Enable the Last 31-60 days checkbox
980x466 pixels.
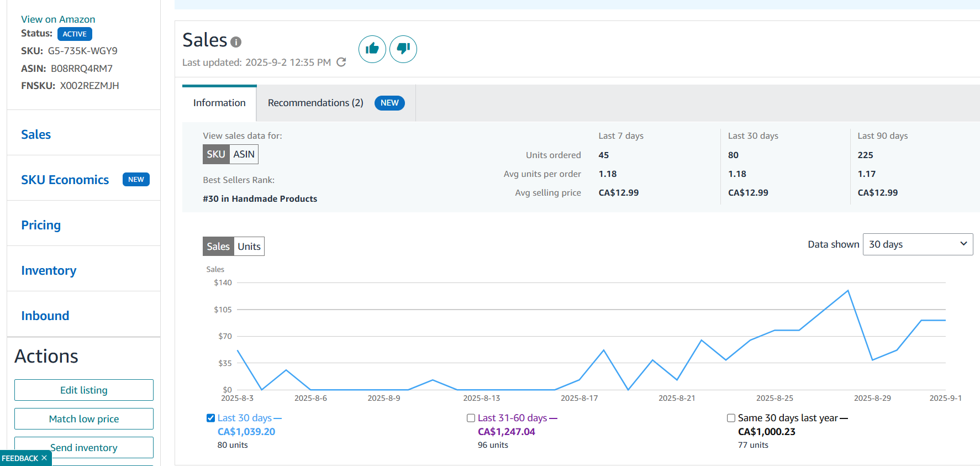[x=471, y=418]
